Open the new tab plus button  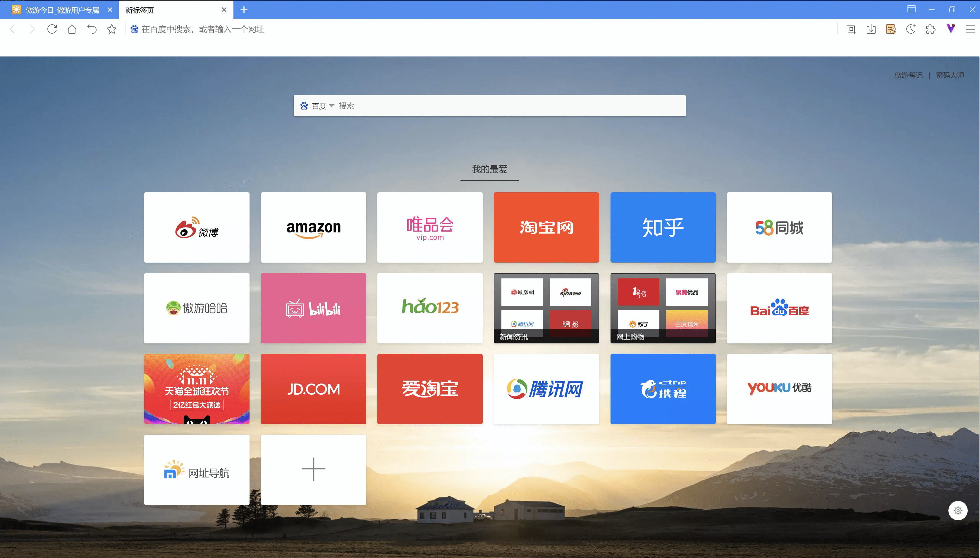coord(244,10)
